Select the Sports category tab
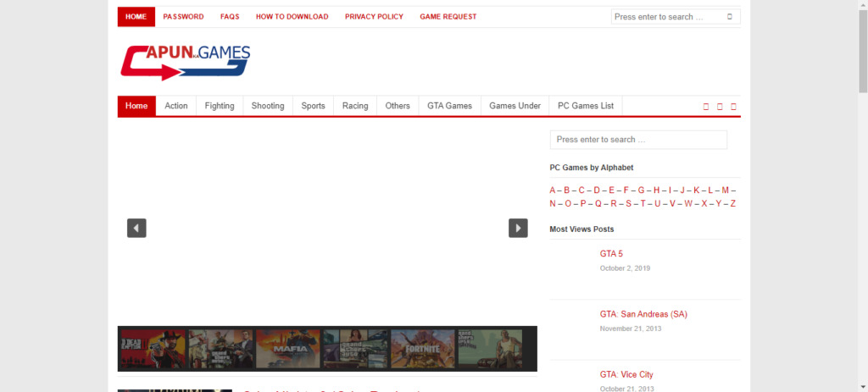This screenshot has height=392, width=868. (314, 106)
